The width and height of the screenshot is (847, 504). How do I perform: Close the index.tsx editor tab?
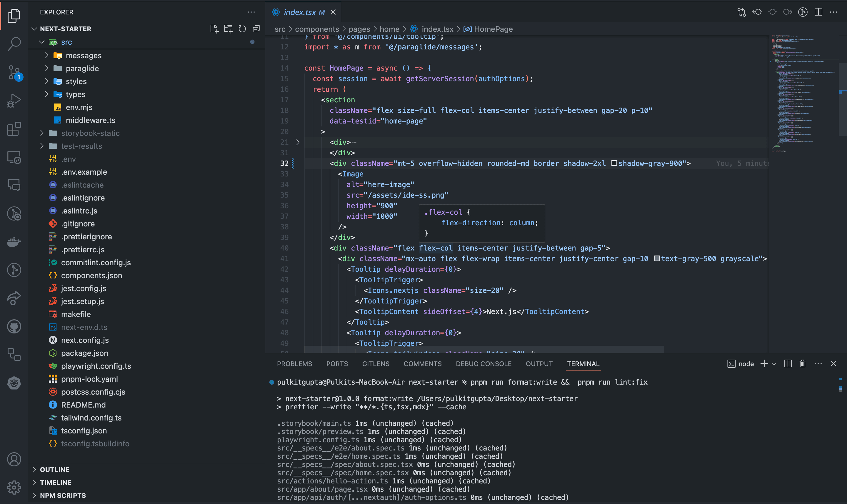pos(333,12)
